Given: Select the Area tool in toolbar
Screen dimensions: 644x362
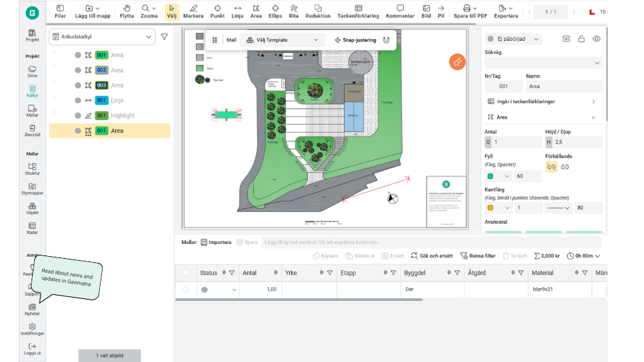Looking at the screenshot, I should [x=256, y=11].
